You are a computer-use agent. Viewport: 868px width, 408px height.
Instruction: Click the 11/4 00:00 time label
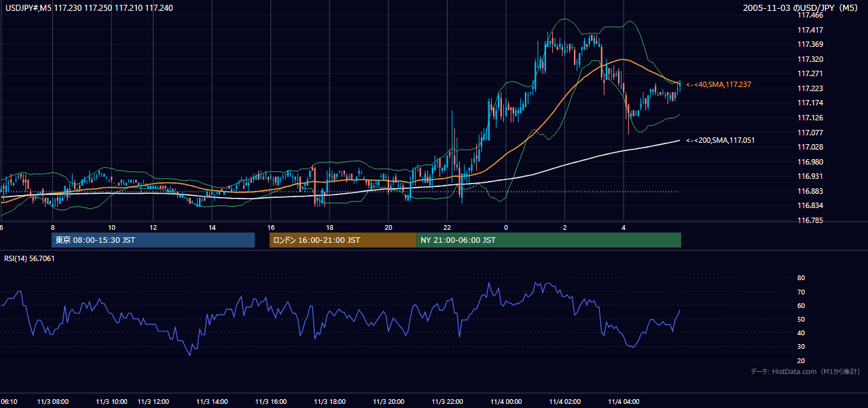pyautogui.click(x=507, y=401)
